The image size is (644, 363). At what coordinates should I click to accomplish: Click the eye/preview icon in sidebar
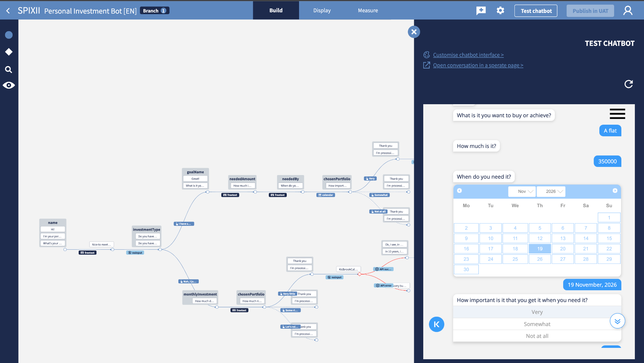tap(9, 85)
